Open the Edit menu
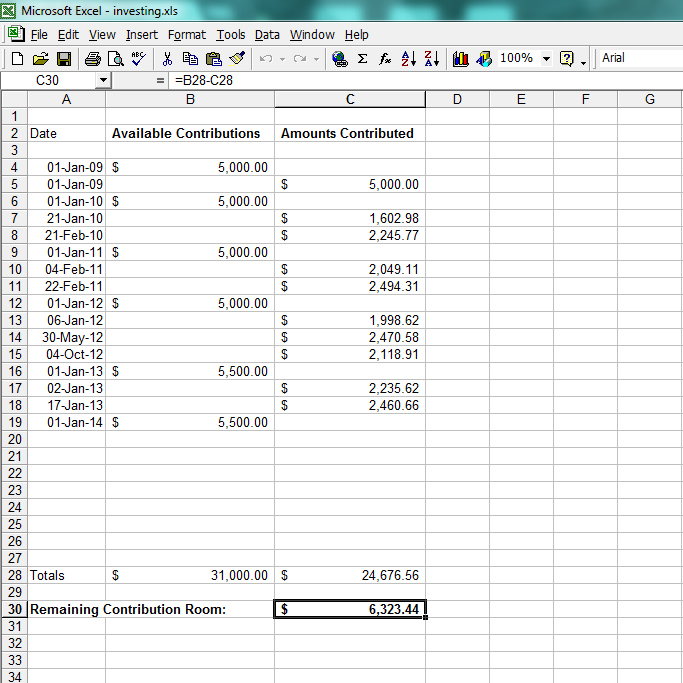 pos(68,34)
